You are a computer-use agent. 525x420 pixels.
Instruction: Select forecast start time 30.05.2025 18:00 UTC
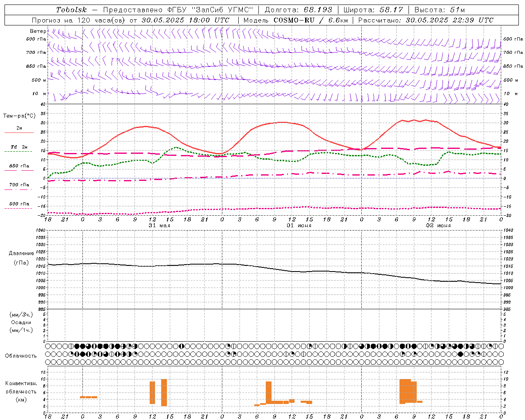(x=185, y=20)
